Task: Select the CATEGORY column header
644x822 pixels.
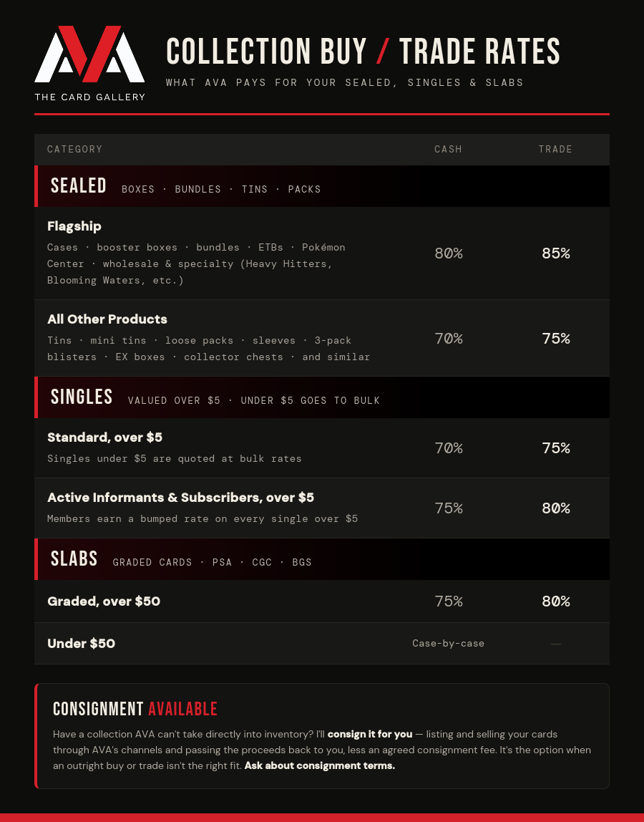Action: click(x=75, y=150)
